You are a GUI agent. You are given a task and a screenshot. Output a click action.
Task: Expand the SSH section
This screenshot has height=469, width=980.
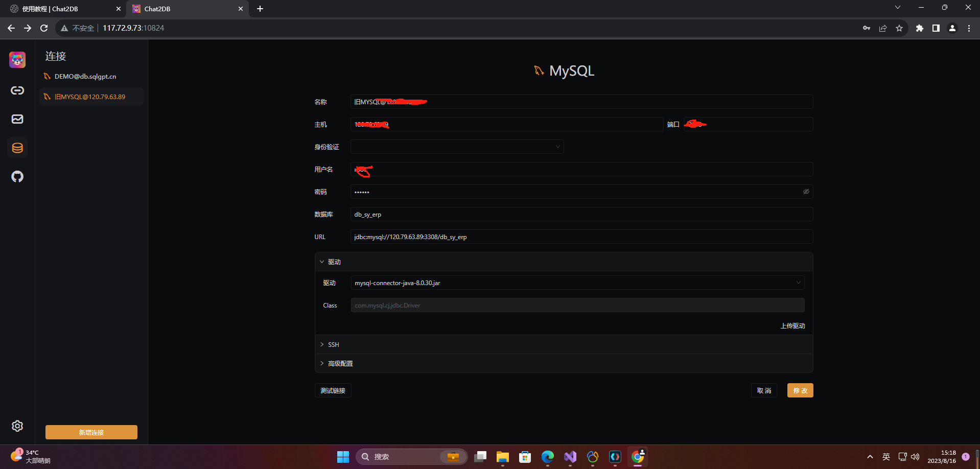pyautogui.click(x=564, y=344)
